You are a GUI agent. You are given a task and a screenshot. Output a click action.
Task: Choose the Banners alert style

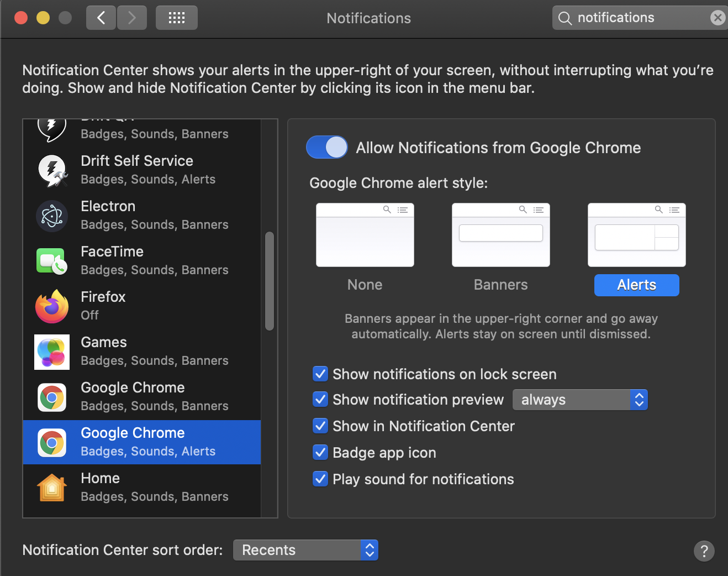[x=500, y=235]
